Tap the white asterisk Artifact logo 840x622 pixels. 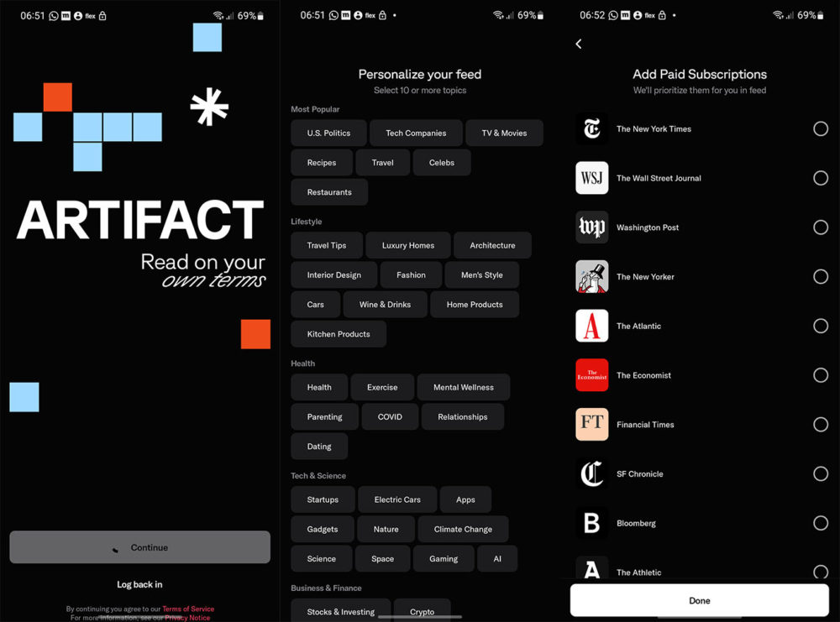point(209,107)
